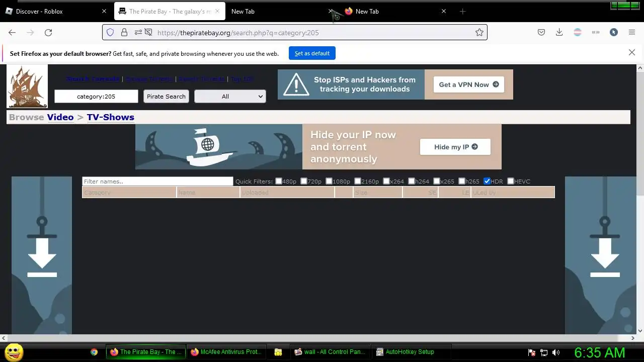Click the red-flagged action center tray icon
The image size is (644, 362).
(532, 352)
